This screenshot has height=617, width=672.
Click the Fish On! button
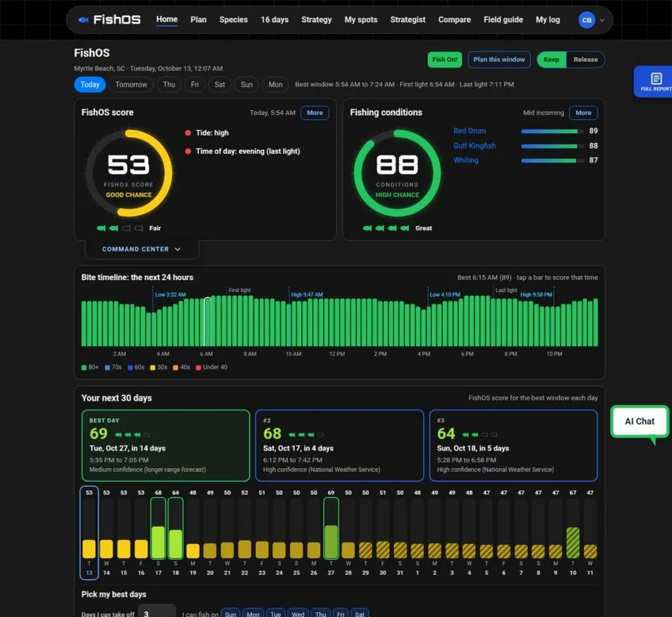(x=444, y=60)
